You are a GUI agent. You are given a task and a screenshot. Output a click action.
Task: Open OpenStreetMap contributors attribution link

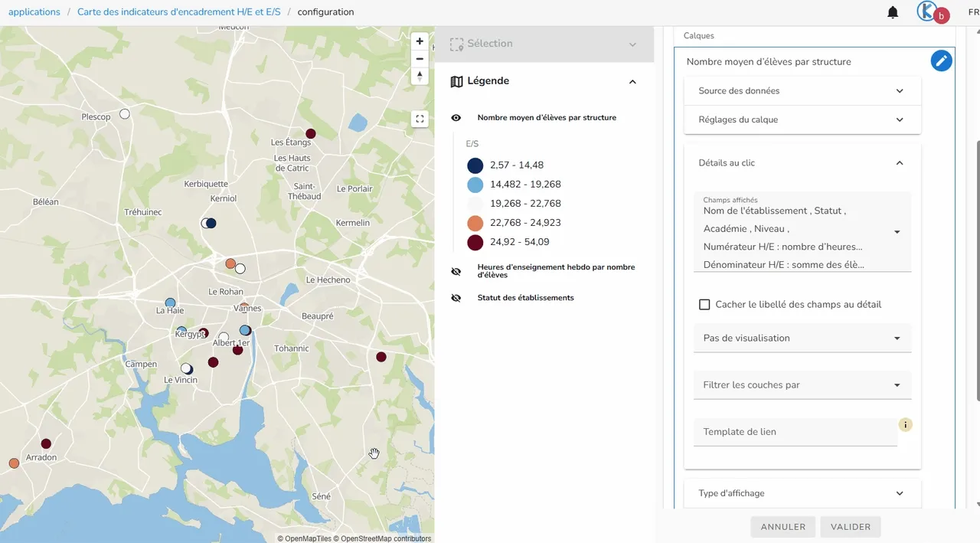pyautogui.click(x=383, y=538)
